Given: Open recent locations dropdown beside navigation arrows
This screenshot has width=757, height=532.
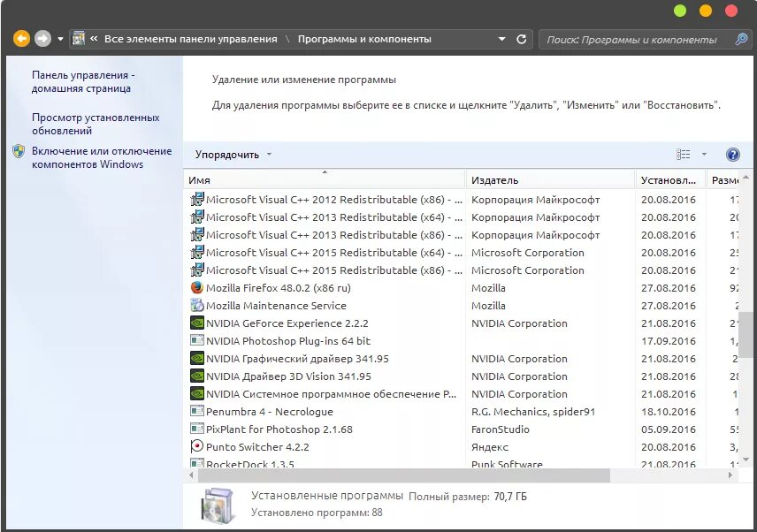Looking at the screenshot, I should pyautogui.click(x=60, y=39).
